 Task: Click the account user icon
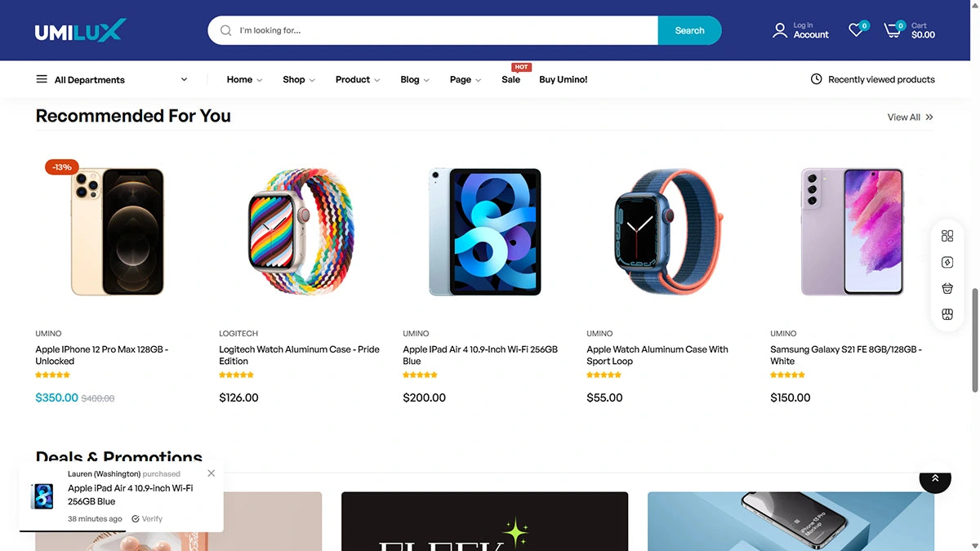click(x=780, y=31)
